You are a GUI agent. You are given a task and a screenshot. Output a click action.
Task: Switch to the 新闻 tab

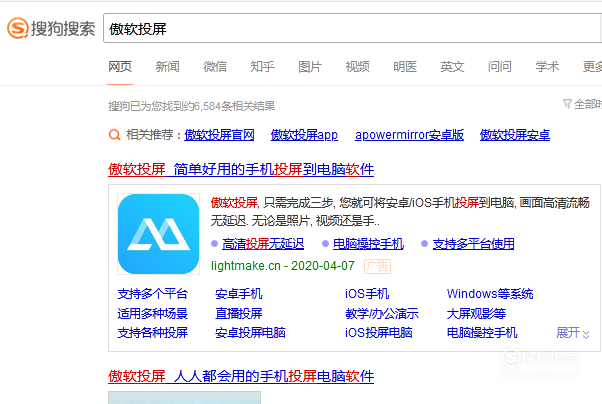pos(167,67)
